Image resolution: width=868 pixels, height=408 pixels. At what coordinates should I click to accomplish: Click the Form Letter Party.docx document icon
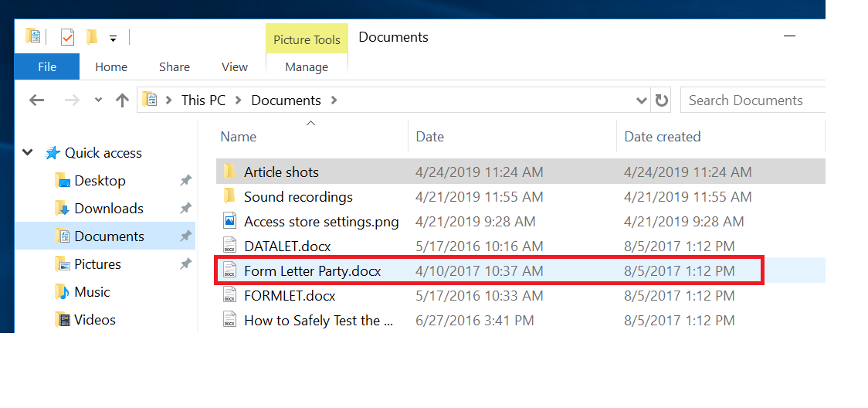[x=229, y=270]
